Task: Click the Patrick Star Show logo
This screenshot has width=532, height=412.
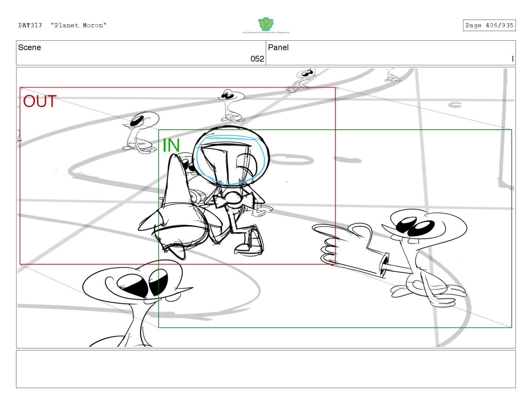Action: tap(266, 25)
